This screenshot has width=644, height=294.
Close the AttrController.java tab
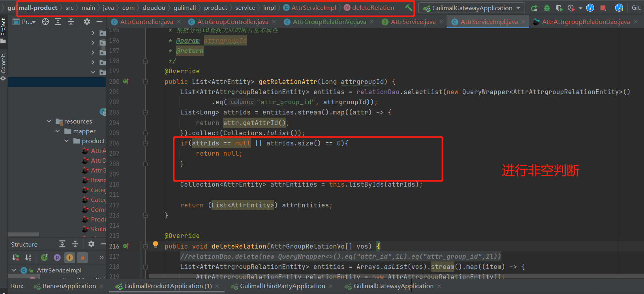coord(179,22)
